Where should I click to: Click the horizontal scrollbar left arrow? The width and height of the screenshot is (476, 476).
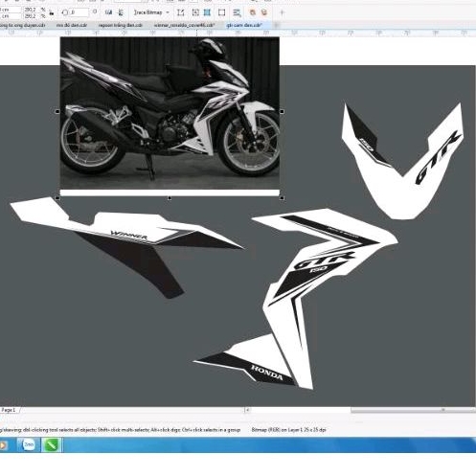tap(247, 410)
